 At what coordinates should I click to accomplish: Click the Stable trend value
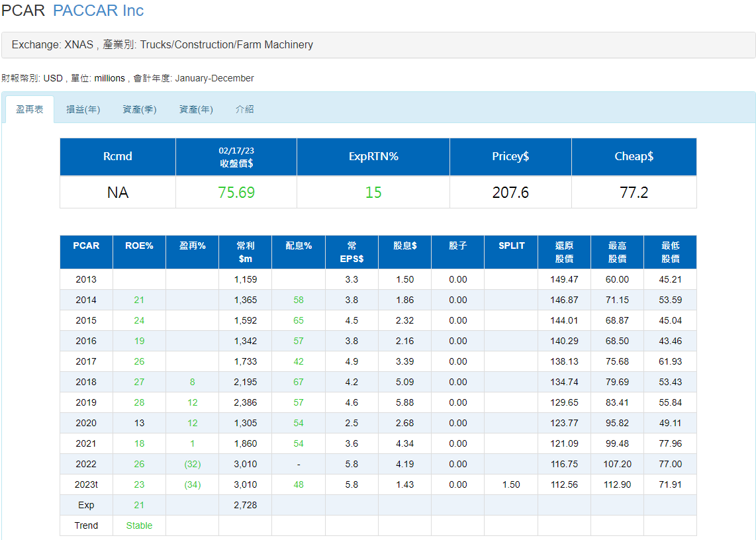point(139,525)
